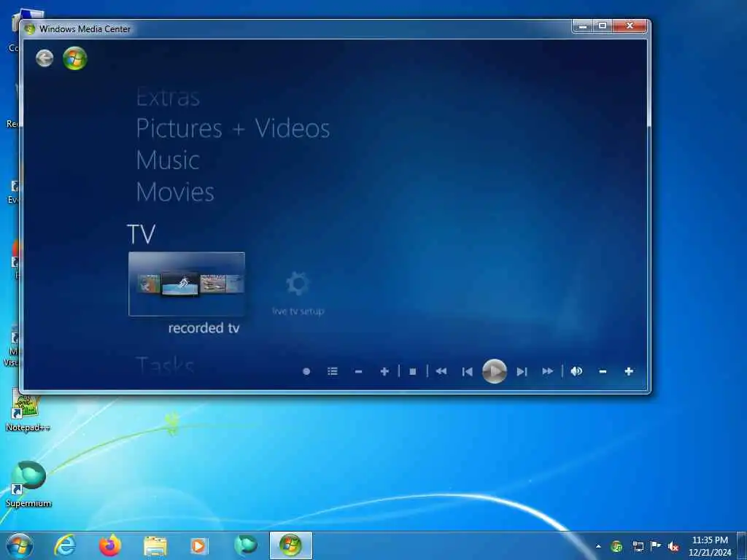Screen dimensions: 747x560
Task: Open the Tasks menu category
Action: pos(165,365)
